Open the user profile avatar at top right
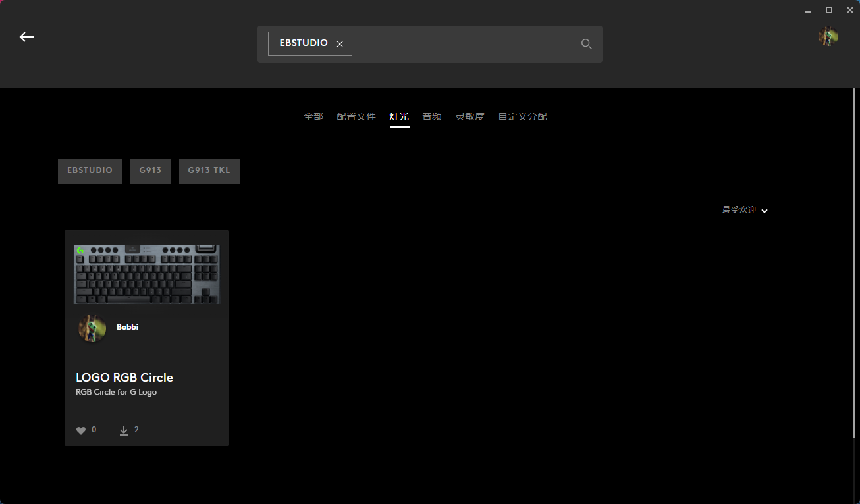 828,37
